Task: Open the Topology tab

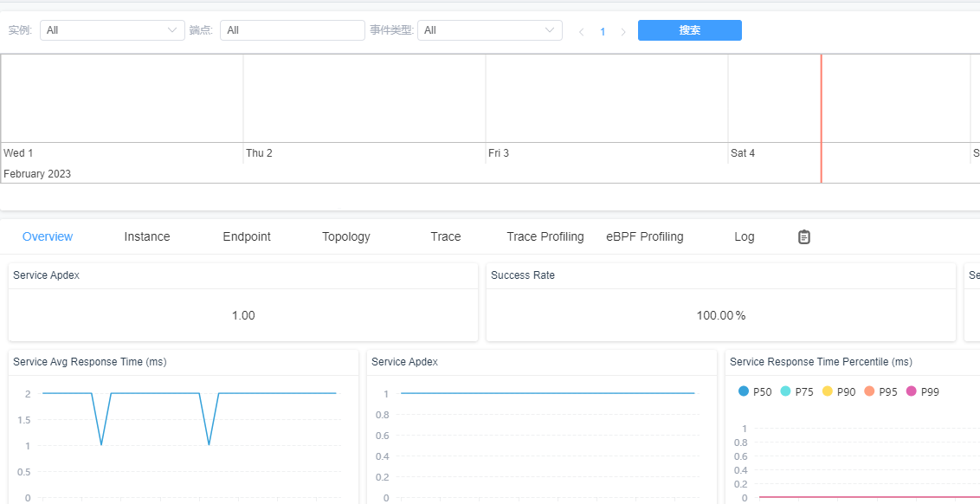Action: 346,236
